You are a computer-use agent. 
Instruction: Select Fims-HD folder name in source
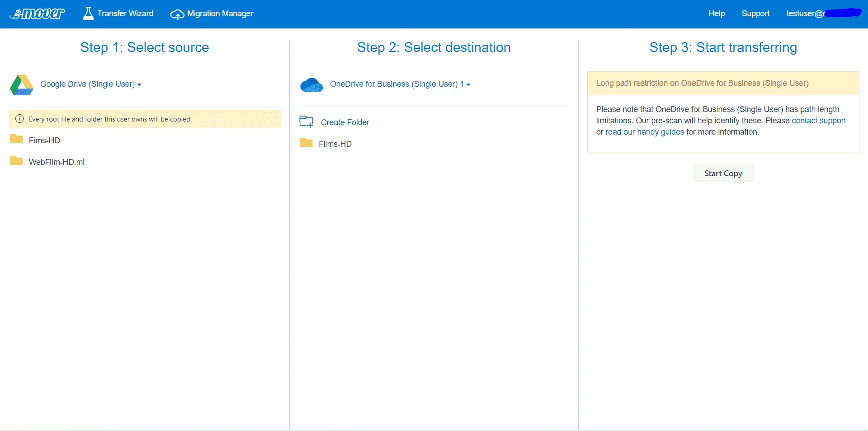coord(44,141)
